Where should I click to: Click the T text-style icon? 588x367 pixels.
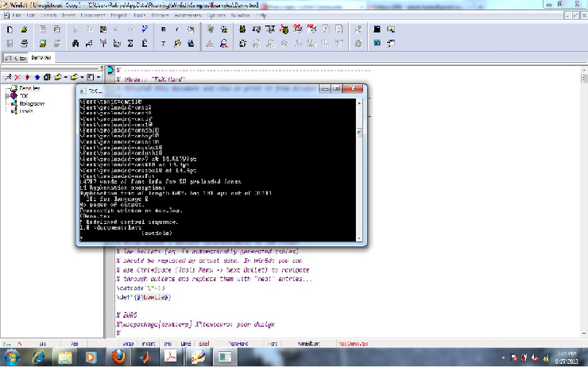[163, 44]
